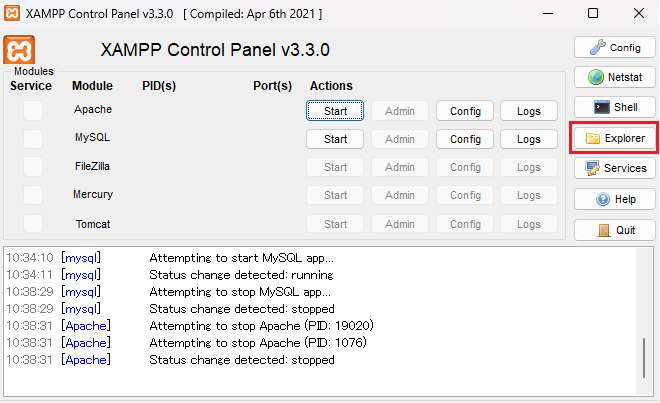660x403 pixels.
Task: Launch Netstat via the globe icon
Action: click(x=614, y=77)
